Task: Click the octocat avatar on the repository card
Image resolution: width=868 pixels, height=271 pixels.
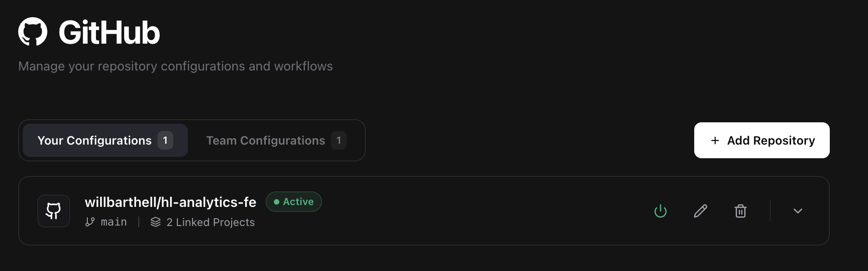Action: point(53,211)
